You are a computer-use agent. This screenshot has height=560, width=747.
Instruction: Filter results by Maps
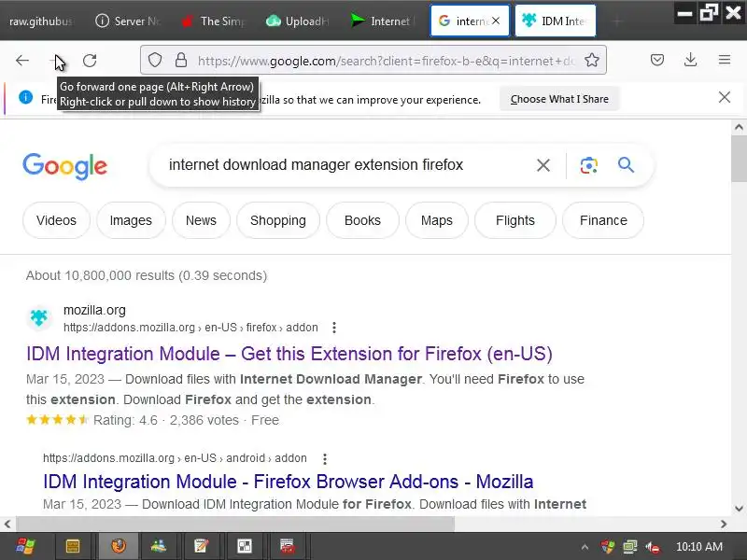point(436,220)
